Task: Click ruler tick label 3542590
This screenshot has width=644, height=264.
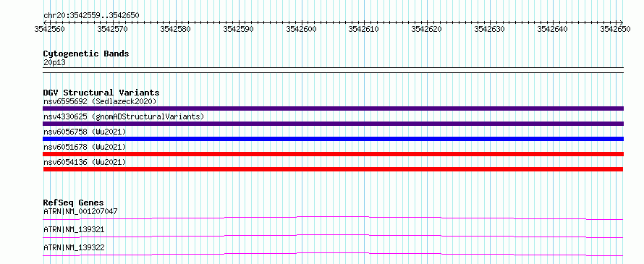Action: click(239, 29)
